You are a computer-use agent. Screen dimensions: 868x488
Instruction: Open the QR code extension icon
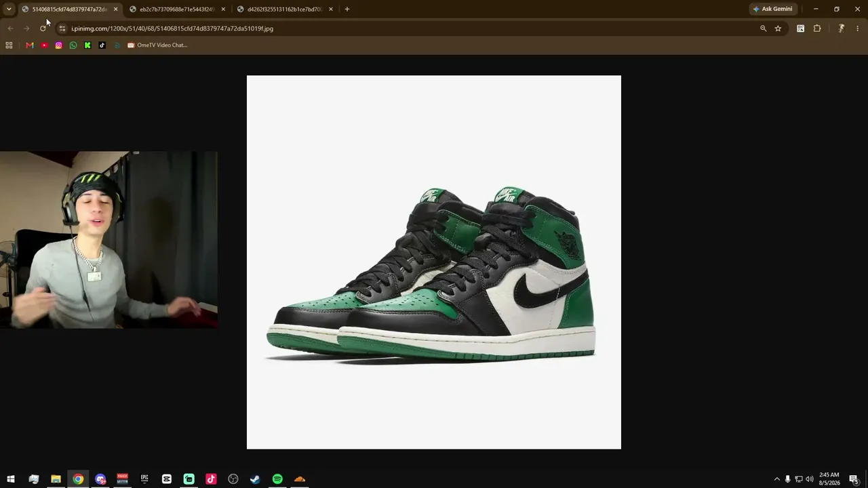click(x=801, y=28)
